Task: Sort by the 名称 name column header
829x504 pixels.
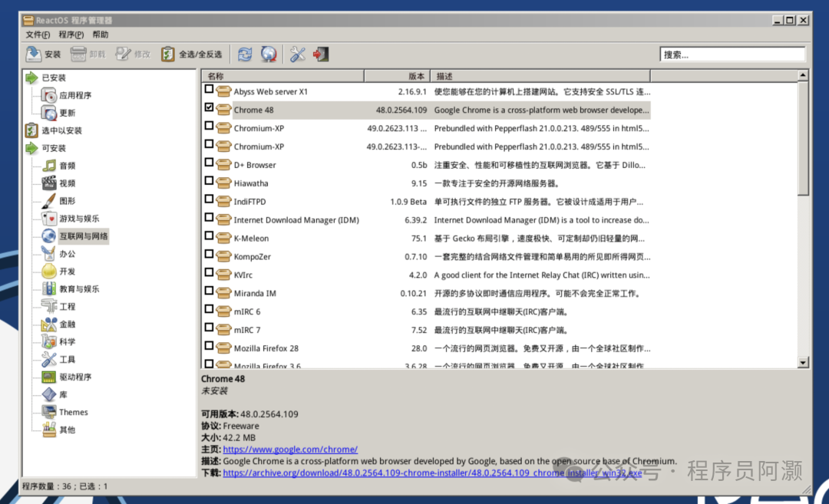Action: [x=282, y=76]
